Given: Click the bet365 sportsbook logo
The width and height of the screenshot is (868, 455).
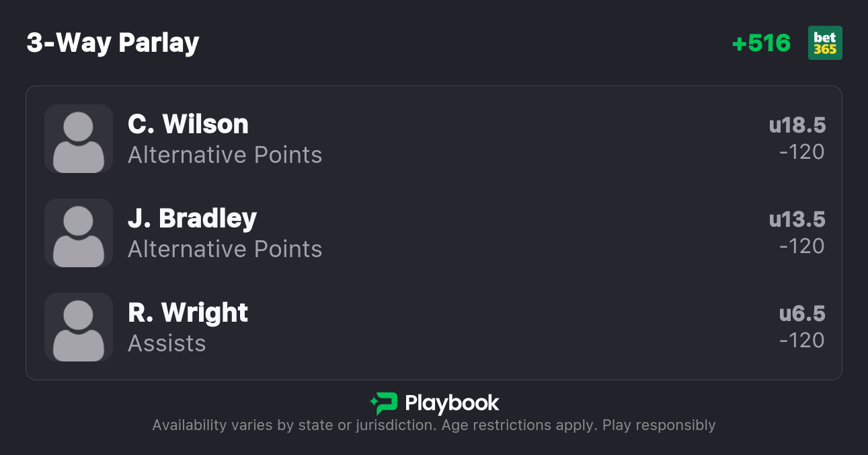Looking at the screenshot, I should pos(825,43).
